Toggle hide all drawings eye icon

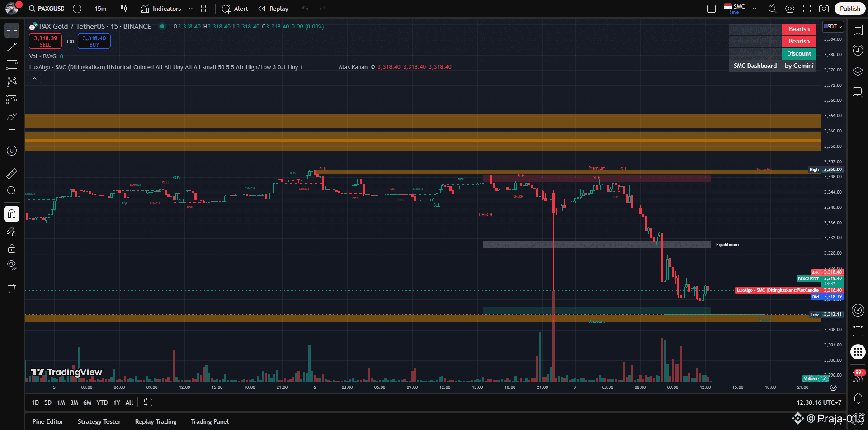[12, 265]
